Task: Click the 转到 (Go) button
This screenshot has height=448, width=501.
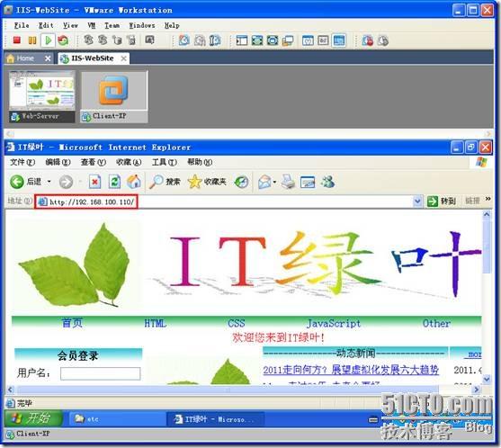Action: click(442, 202)
